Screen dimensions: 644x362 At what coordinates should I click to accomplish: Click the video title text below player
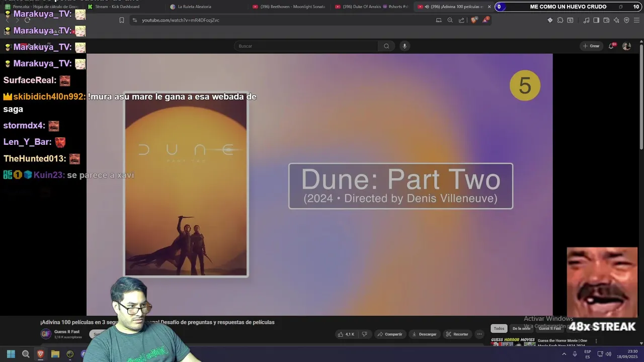[157, 322]
